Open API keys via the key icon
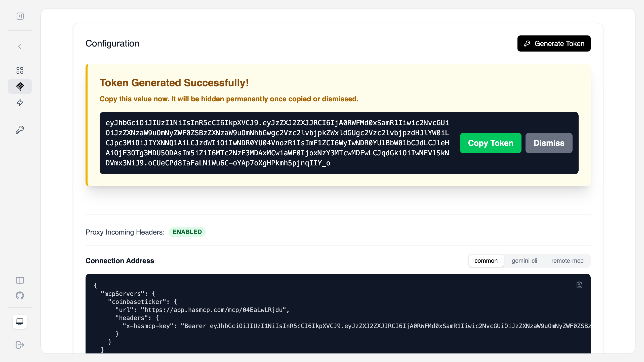The image size is (644, 362). 20,129
